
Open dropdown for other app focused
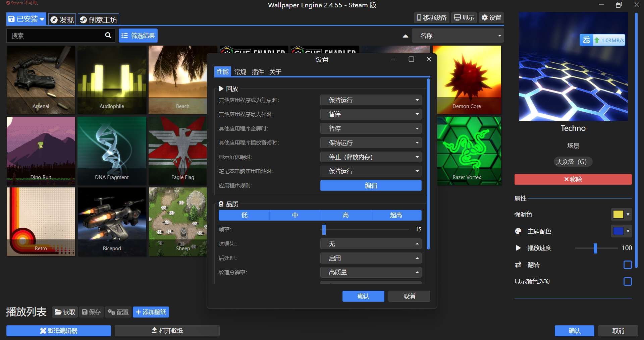click(x=371, y=100)
